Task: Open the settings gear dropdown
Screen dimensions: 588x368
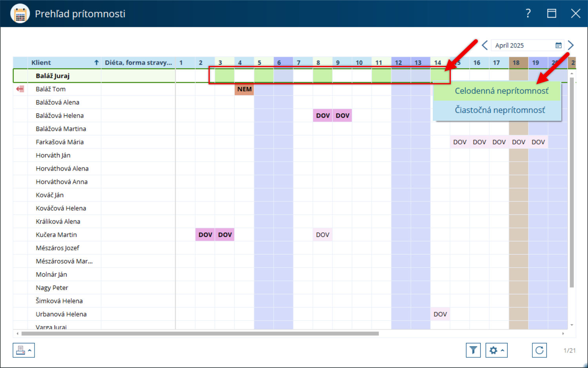Action: pos(496,350)
